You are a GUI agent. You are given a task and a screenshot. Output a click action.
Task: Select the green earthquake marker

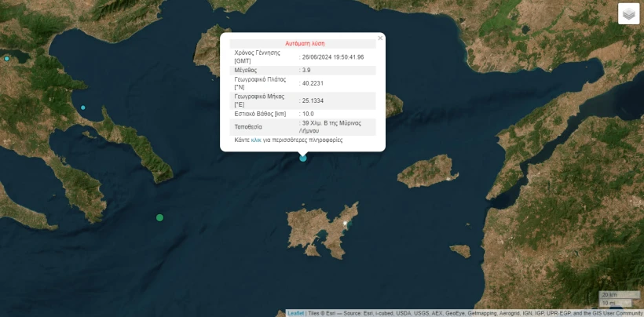point(160,217)
